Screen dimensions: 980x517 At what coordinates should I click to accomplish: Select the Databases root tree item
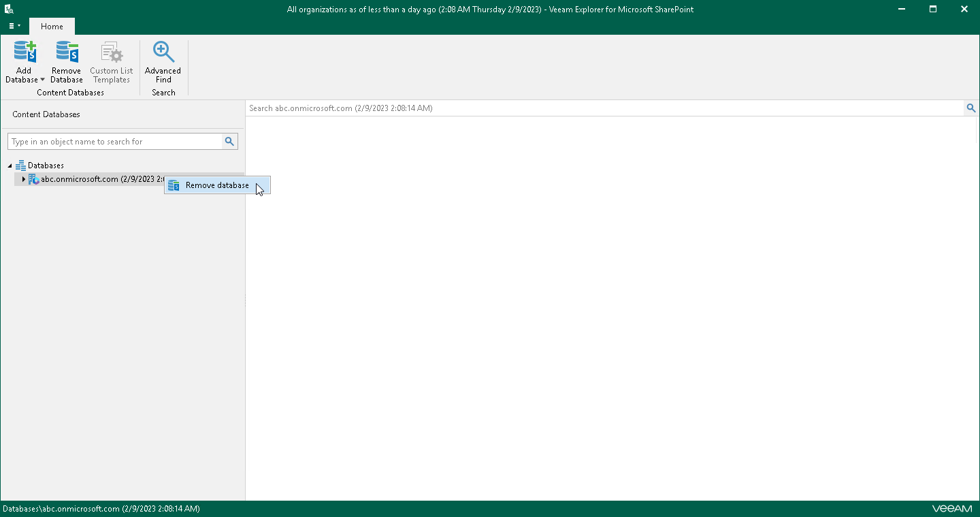coord(46,166)
